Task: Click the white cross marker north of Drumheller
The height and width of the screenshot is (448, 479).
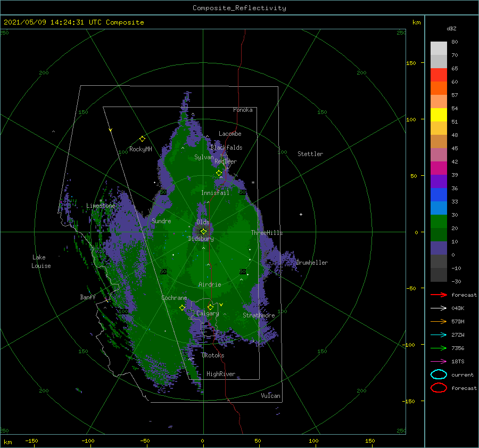Action: point(301,214)
